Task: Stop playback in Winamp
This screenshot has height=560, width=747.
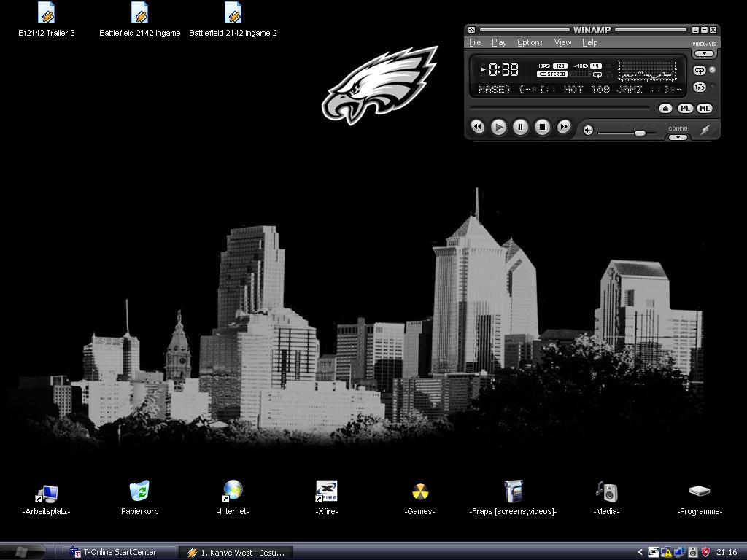Action: tap(542, 127)
